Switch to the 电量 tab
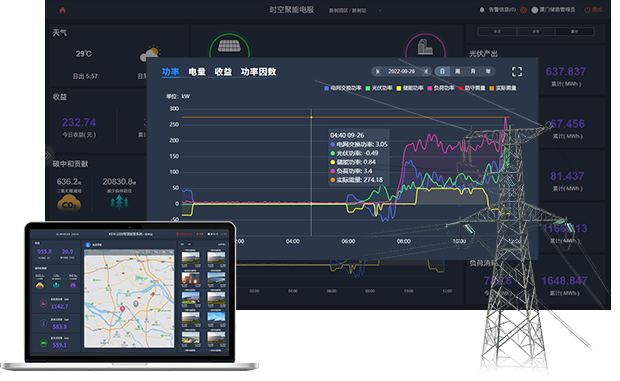The width and height of the screenshot is (620, 381). (197, 72)
